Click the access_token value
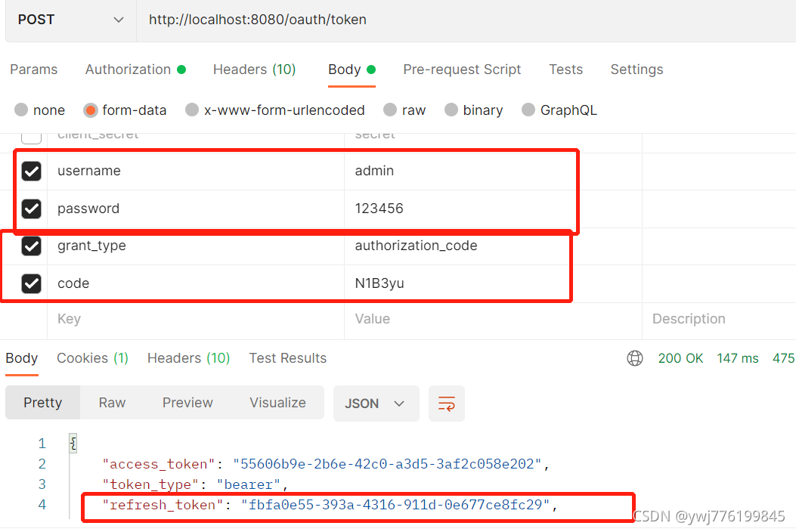The height and width of the screenshot is (532, 796). pyautogui.click(x=387, y=464)
